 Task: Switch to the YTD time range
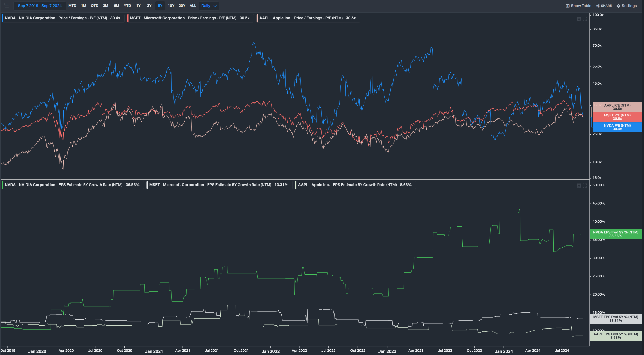point(127,6)
